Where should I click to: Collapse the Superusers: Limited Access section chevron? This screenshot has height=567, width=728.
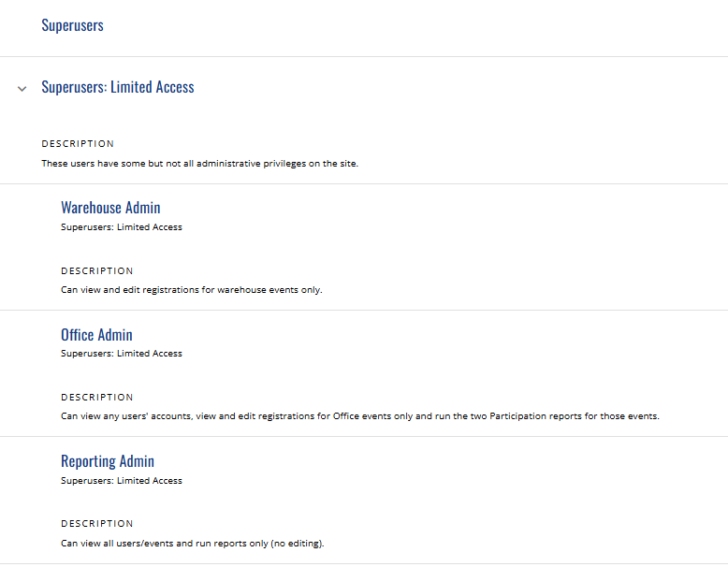pyautogui.click(x=22, y=88)
